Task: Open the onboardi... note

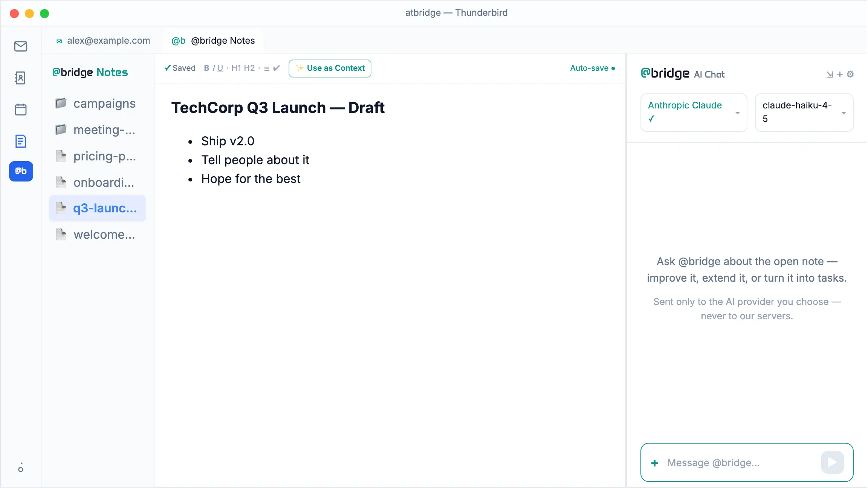Action: point(98,183)
